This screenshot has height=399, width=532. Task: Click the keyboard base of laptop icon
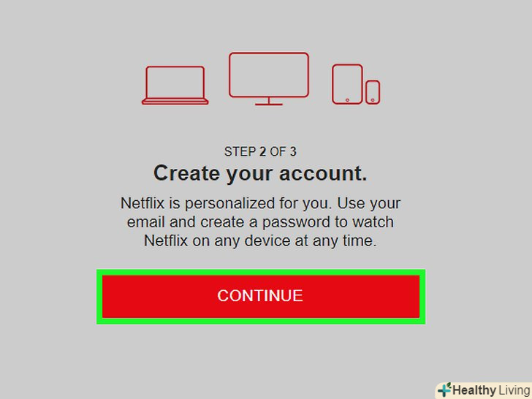175,102
